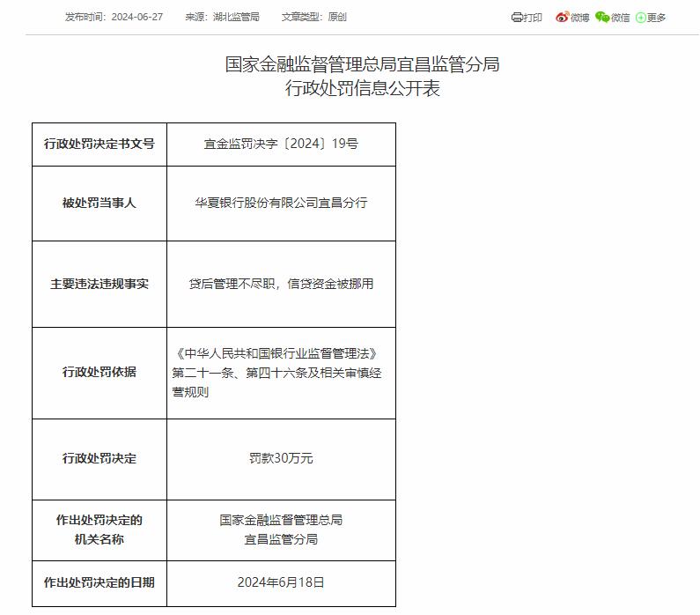The width and height of the screenshot is (700, 615).
Task: Click the cell 华夏银行股份有限公司宜昌分行
Action: coord(281,203)
